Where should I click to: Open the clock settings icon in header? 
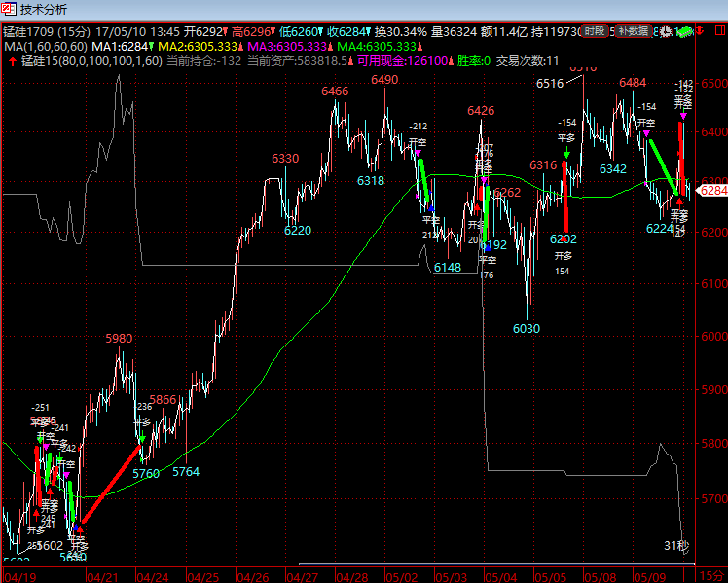click(x=666, y=31)
